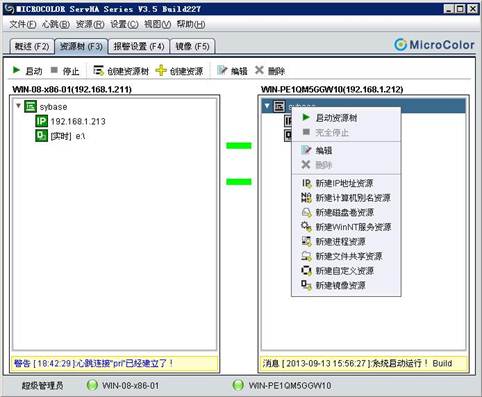Select the [实时] e:\ mirror resource text
The image size is (482, 397).
68,136
